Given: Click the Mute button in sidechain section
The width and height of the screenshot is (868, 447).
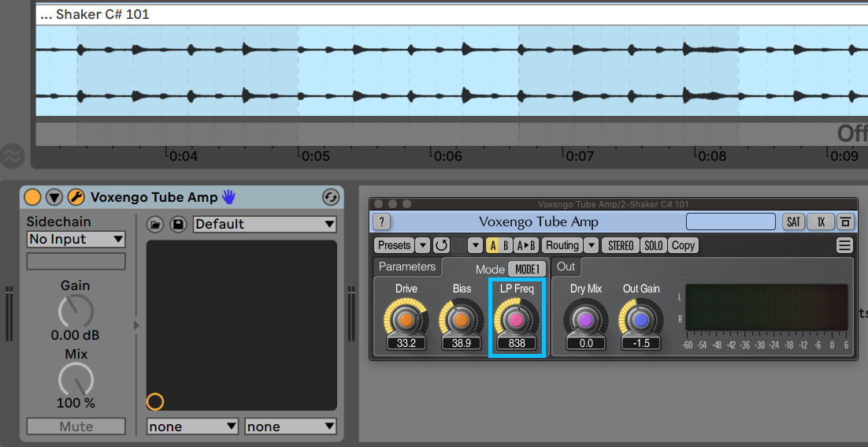Looking at the screenshot, I should click(x=76, y=427).
